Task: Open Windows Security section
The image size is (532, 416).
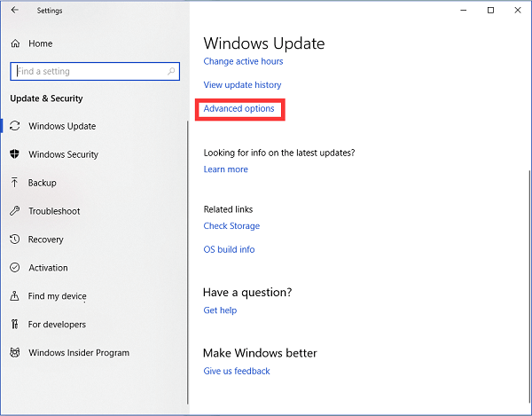Action: [x=64, y=154]
